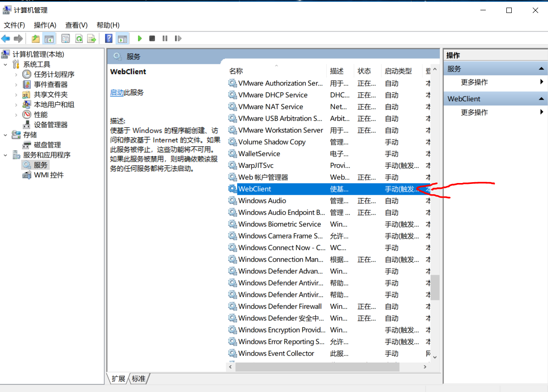
Task: Expand the 任务计划程序 node arrow
Action: (16, 74)
